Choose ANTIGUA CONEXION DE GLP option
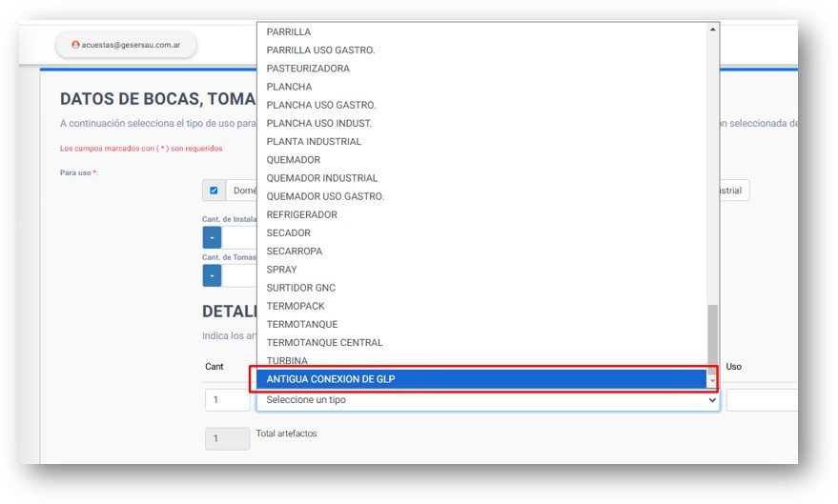The width and height of the screenshot is (838, 504). (x=481, y=379)
